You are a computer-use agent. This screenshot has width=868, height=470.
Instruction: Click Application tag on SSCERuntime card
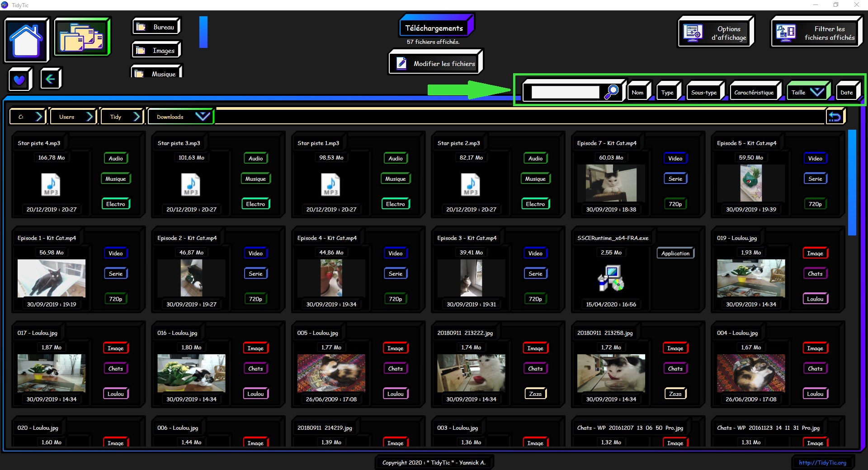tap(675, 253)
